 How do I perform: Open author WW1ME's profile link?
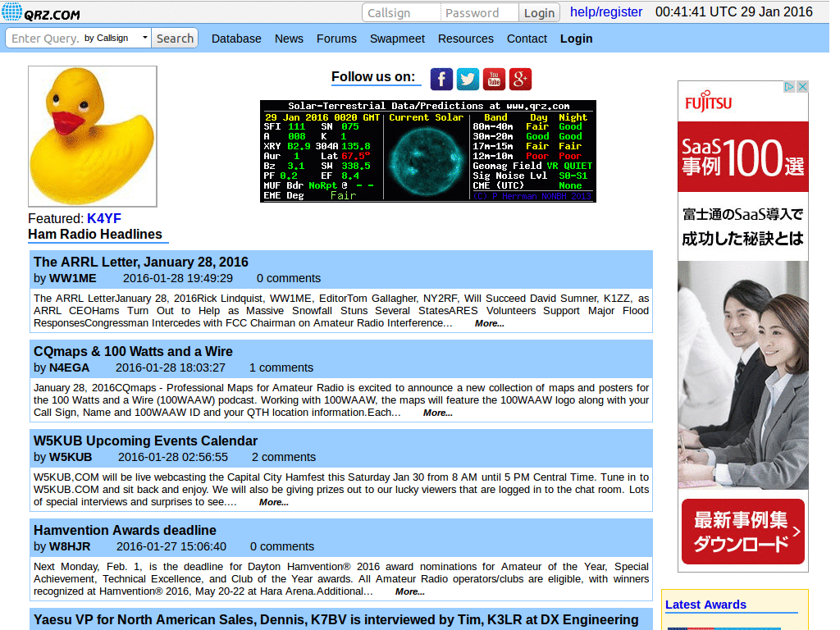(73, 279)
